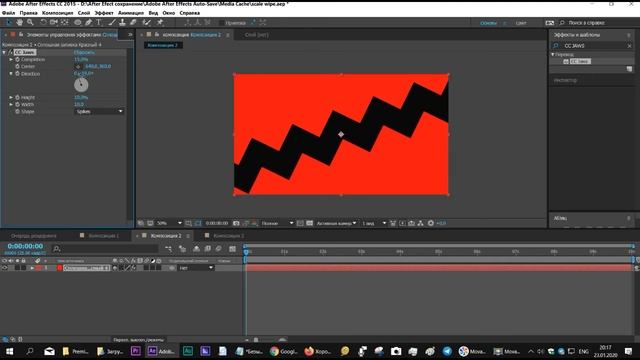640x360 pixels.
Task: Toggle stopwatch for Completion property
Action: pyautogui.click(x=18, y=60)
